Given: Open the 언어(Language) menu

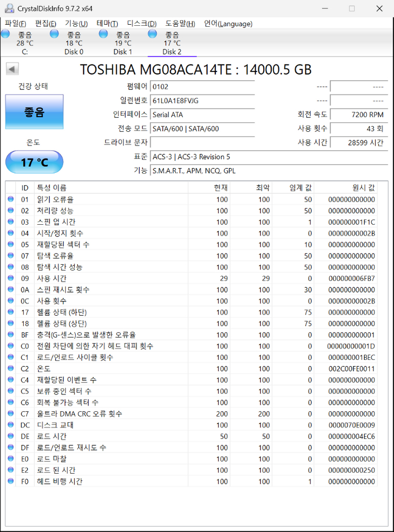Looking at the screenshot, I should pos(228,24).
